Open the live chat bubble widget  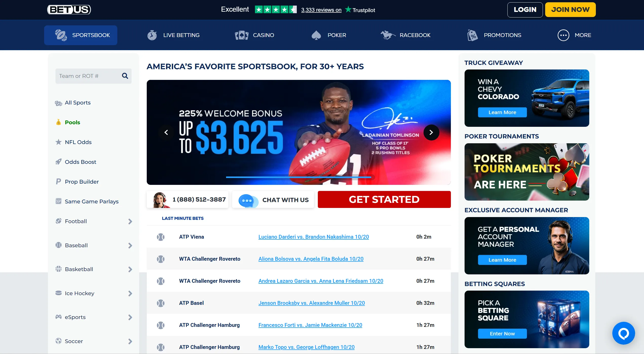click(x=623, y=333)
